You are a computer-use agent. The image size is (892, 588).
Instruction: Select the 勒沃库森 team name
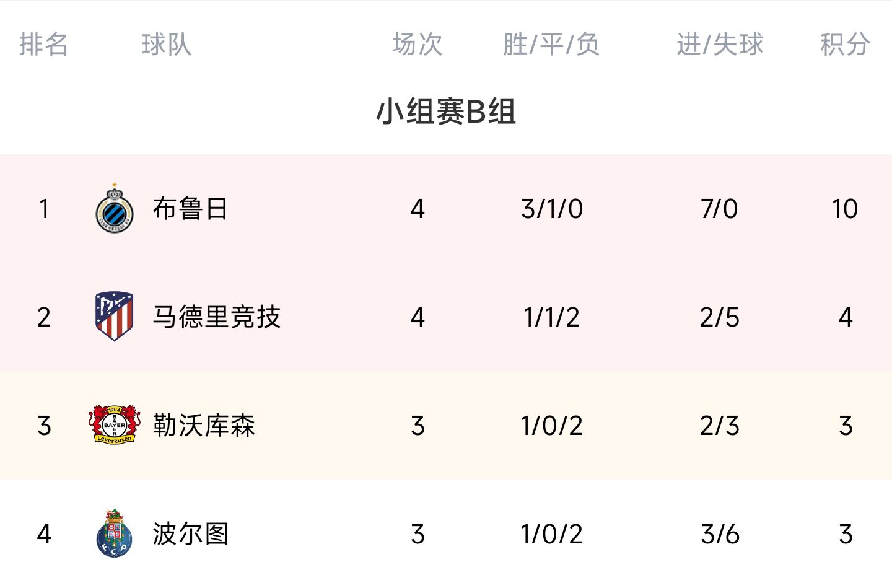tap(204, 425)
